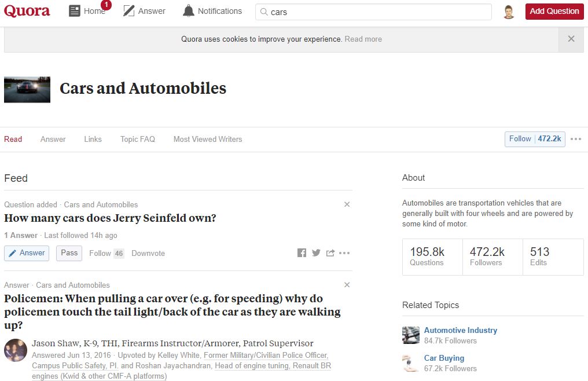Open the Answer pencil icon in header
Image resolution: width=588 pixels, height=381 pixels.
point(128,11)
